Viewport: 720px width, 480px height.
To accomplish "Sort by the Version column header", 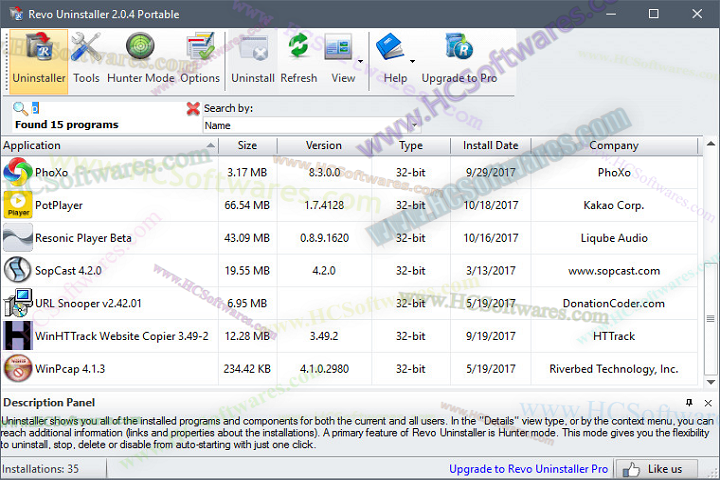I will [324, 146].
